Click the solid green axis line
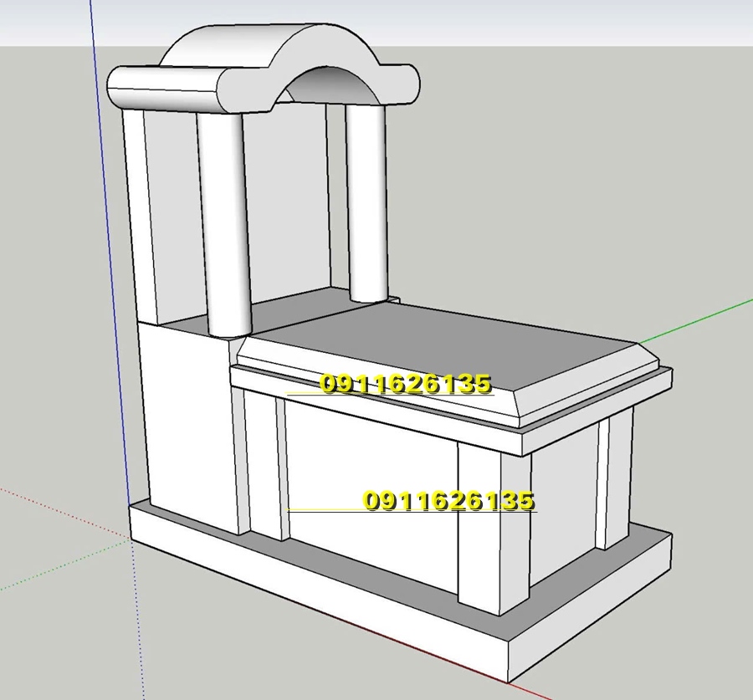Image resolution: width=753 pixels, height=700 pixels. click(703, 318)
